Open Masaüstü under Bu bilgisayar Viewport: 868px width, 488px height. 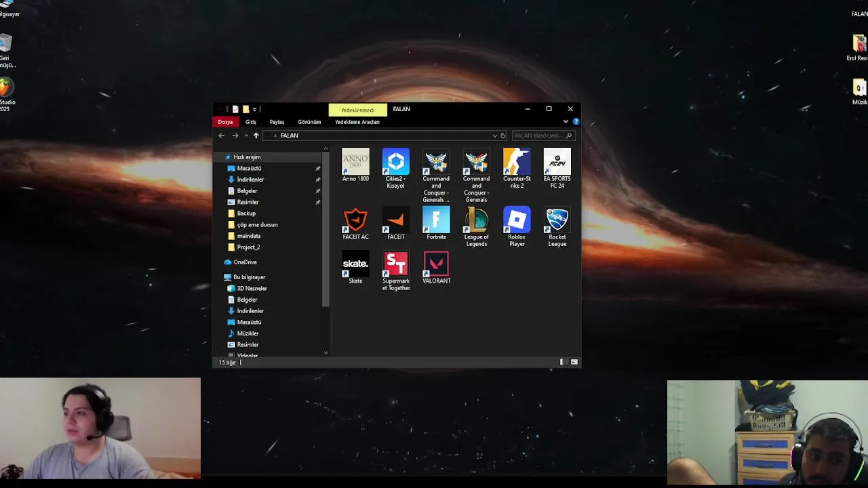(x=249, y=323)
